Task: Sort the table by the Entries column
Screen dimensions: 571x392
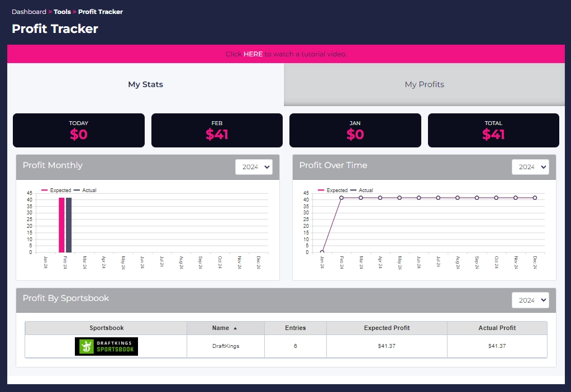Action: (x=296, y=328)
